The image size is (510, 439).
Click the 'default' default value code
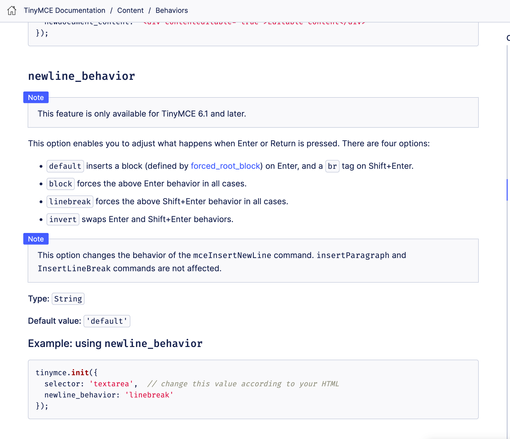pyautogui.click(x=107, y=321)
